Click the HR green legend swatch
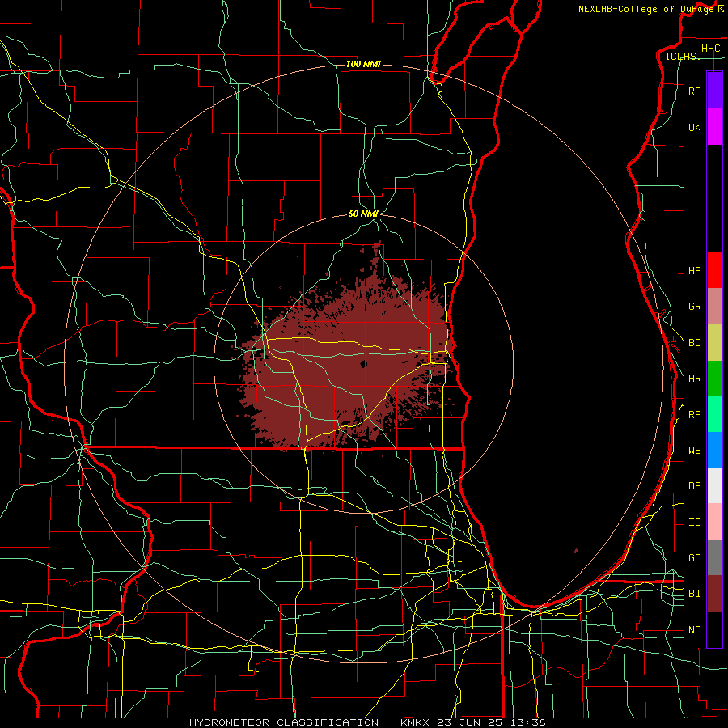The image size is (728, 728). [x=714, y=379]
